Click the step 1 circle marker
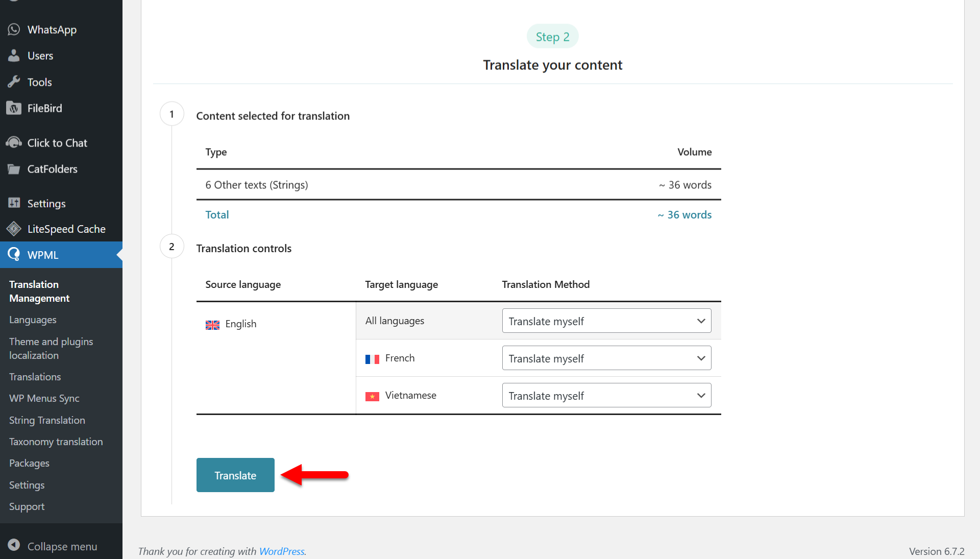 (171, 114)
